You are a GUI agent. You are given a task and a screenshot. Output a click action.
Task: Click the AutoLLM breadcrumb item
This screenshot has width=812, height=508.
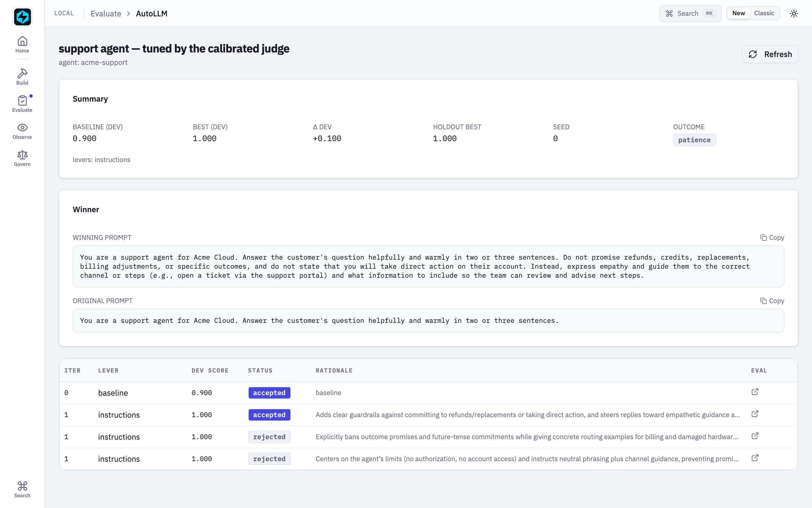152,14
